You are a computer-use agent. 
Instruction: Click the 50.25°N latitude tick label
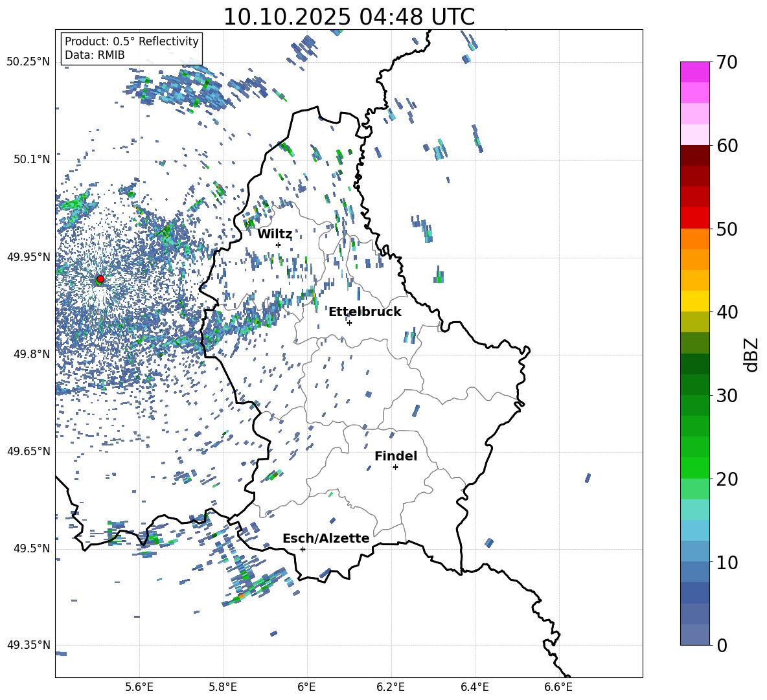point(29,62)
